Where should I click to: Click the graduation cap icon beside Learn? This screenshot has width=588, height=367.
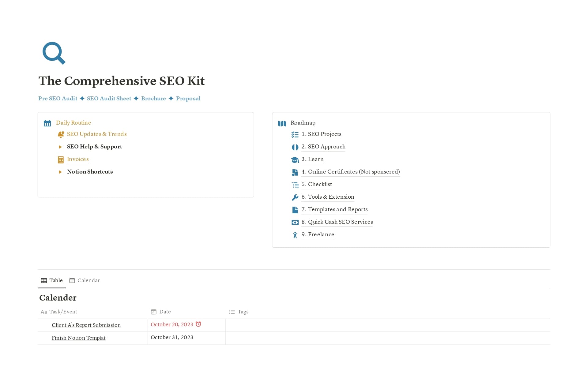click(295, 160)
